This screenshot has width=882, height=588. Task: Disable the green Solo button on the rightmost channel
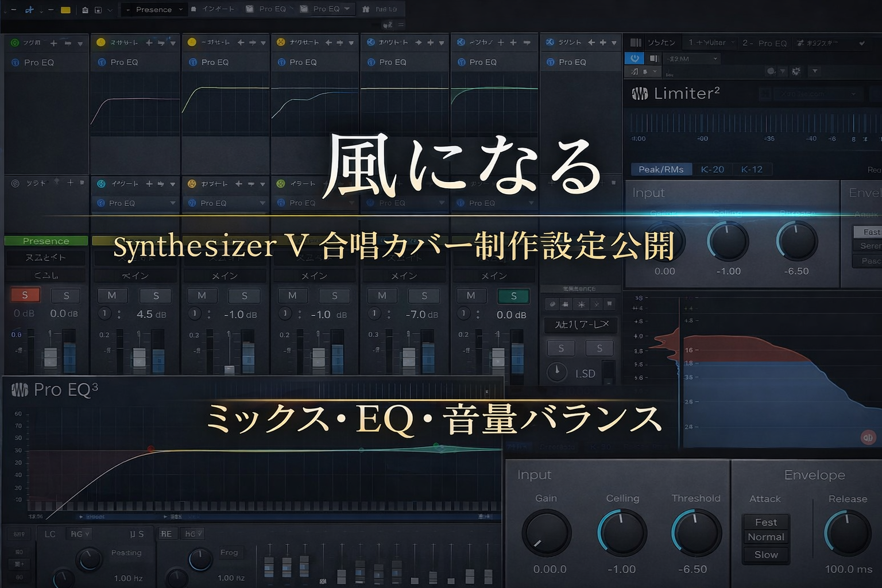pyautogui.click(x=514, y=295)
